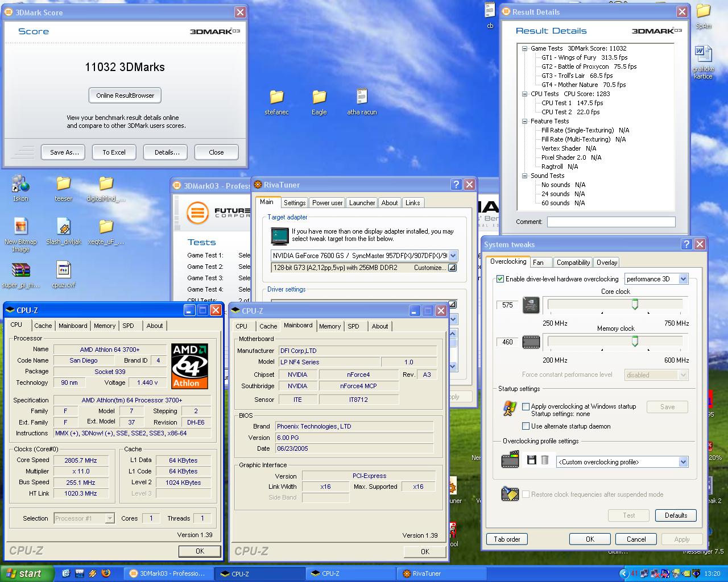The image size is (728, 582).
Task: Open the Memory tab in left CPU-Z
Action: (x=105, y=326)
